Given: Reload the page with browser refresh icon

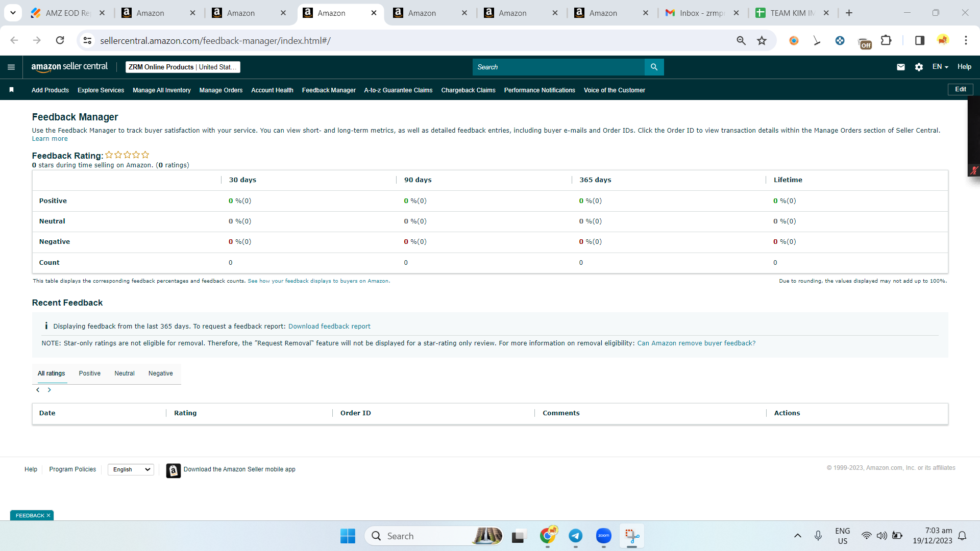Looking at the screenshot, I should (60, 40).
